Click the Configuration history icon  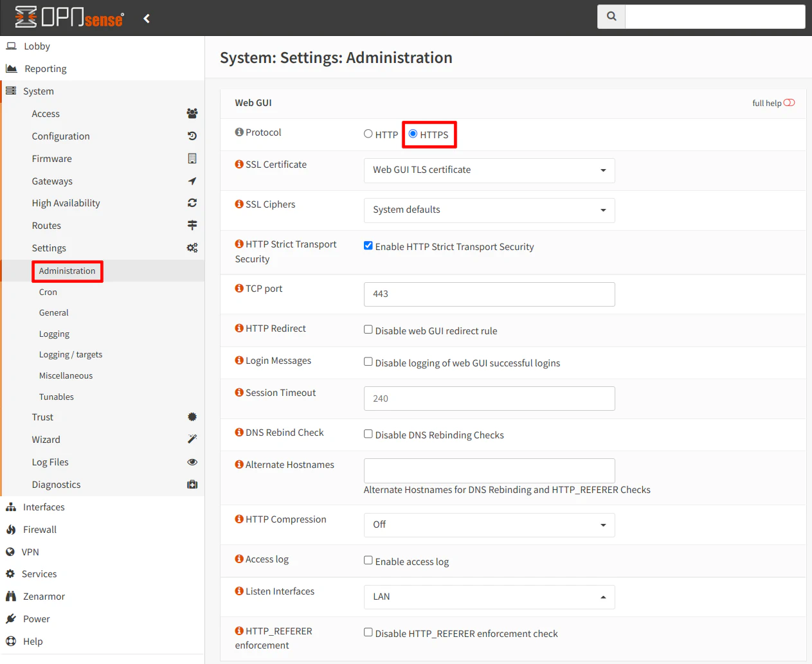[x=192, y=136]
